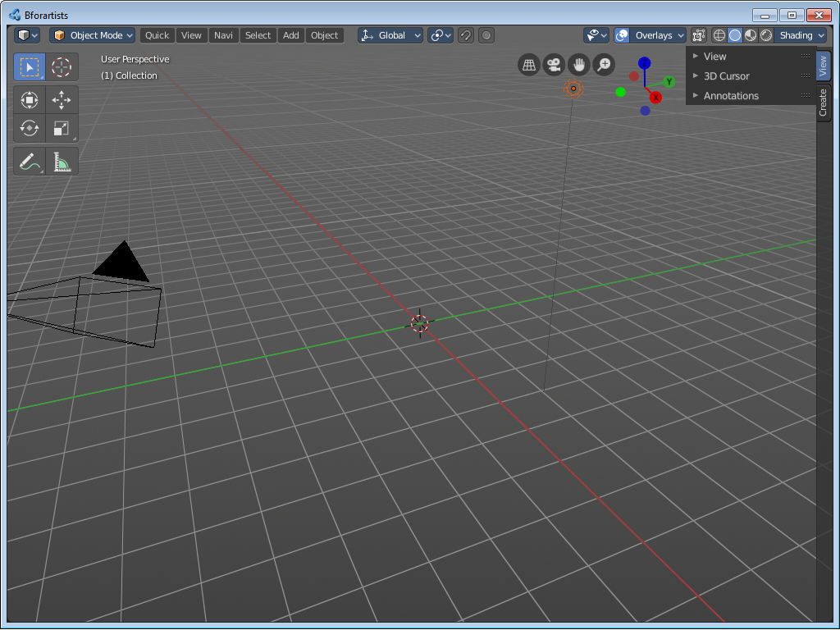Switch perspective/orthographic view with grid icon

pos(529,65)
